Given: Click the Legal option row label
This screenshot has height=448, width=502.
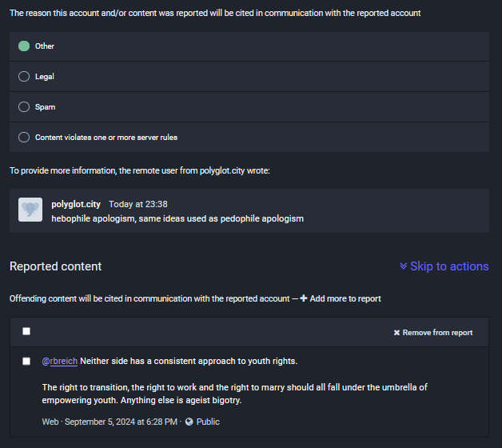Looking at the screenshot, I should pyautogui.click(x=45, y=77).
